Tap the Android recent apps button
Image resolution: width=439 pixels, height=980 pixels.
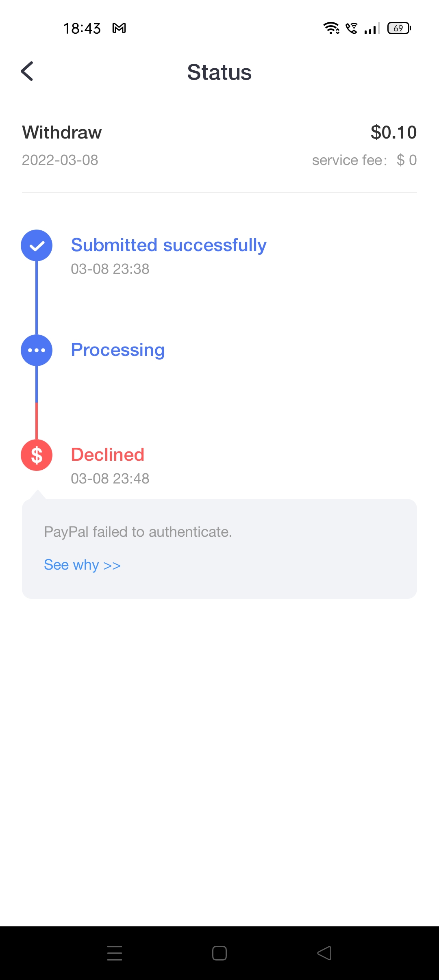115,953
